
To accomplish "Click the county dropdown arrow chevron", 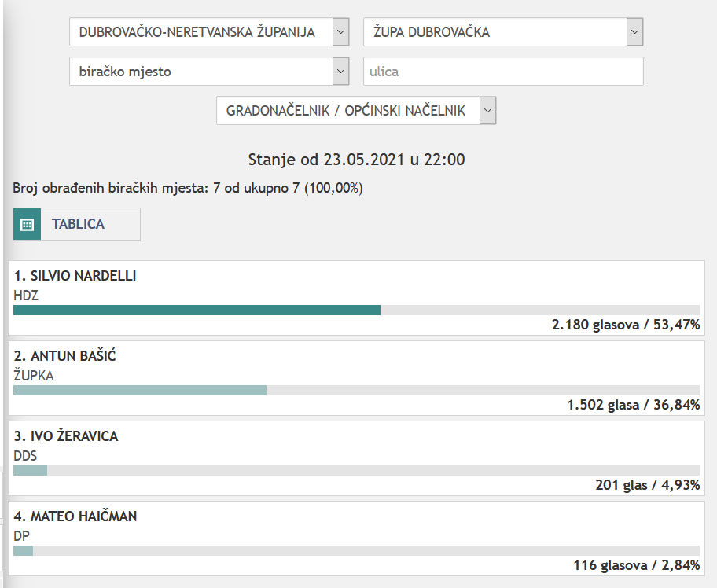I will pyautogui.click(x=340, y=32).
